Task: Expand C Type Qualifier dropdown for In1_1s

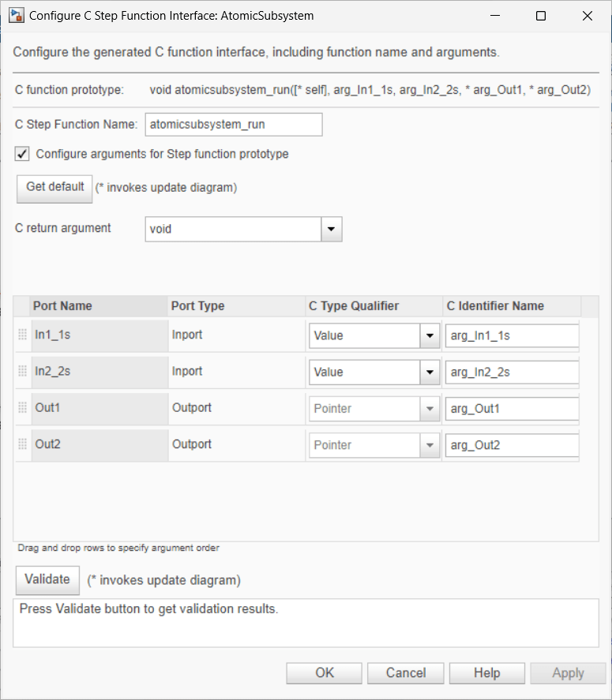Action: point(430,335)
